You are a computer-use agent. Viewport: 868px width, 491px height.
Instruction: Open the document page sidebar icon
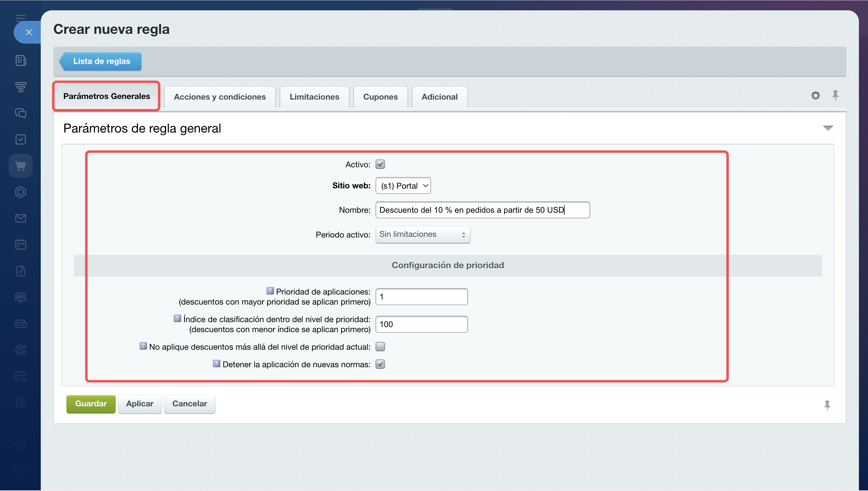21,271
